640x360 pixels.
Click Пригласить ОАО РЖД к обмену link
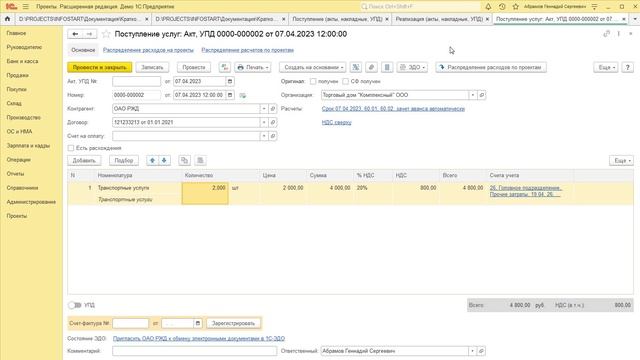point(199,338)
